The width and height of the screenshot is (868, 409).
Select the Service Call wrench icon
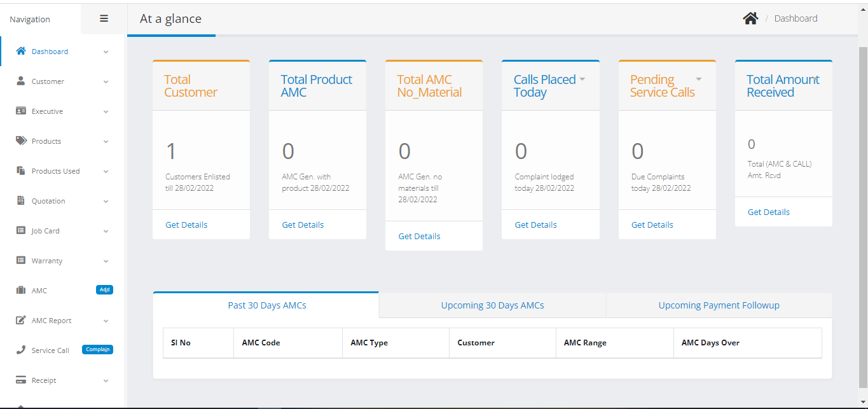tap(20, 349)
